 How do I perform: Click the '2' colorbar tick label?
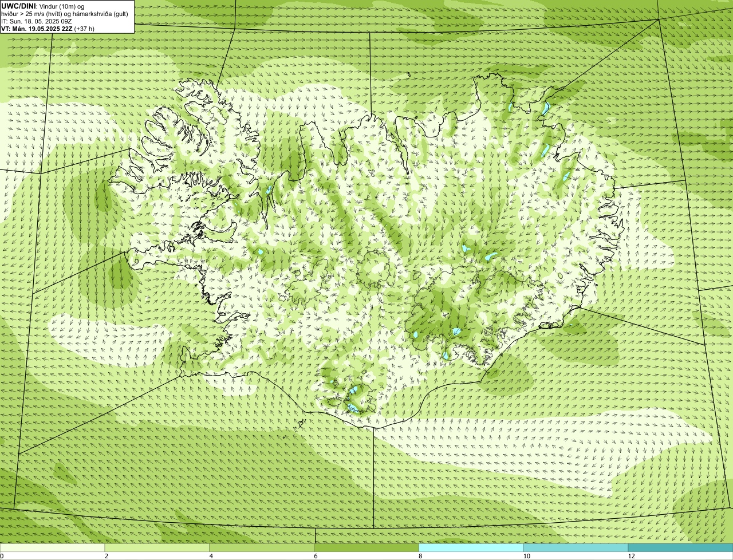pos(107,556)
